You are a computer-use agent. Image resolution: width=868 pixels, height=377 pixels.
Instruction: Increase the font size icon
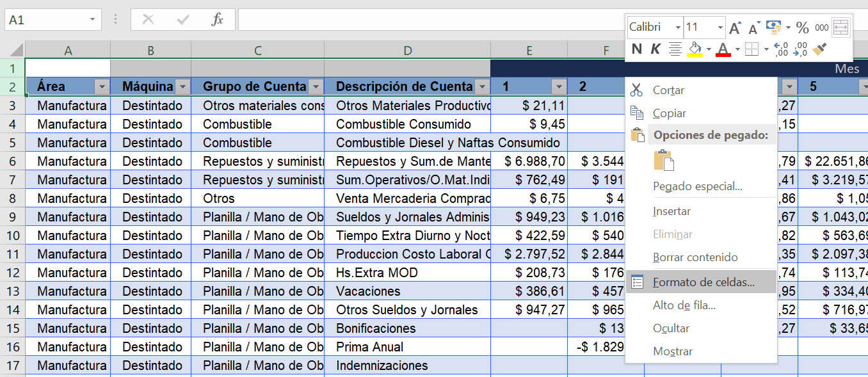(735, 27)
